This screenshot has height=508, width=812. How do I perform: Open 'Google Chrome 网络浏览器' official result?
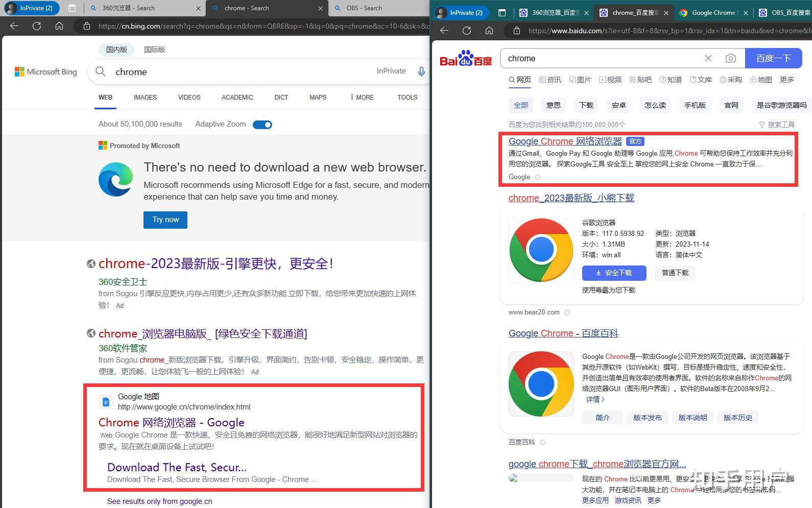click(x=565, y=141)
